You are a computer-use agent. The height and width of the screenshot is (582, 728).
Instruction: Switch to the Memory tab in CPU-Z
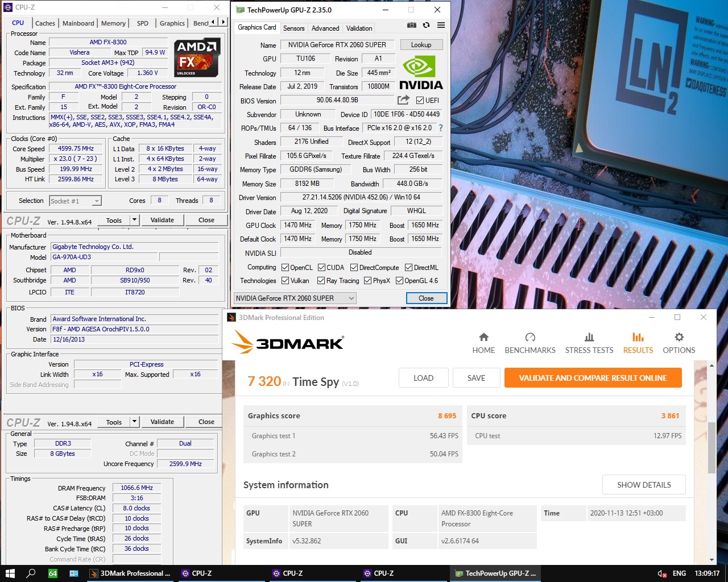113,23
